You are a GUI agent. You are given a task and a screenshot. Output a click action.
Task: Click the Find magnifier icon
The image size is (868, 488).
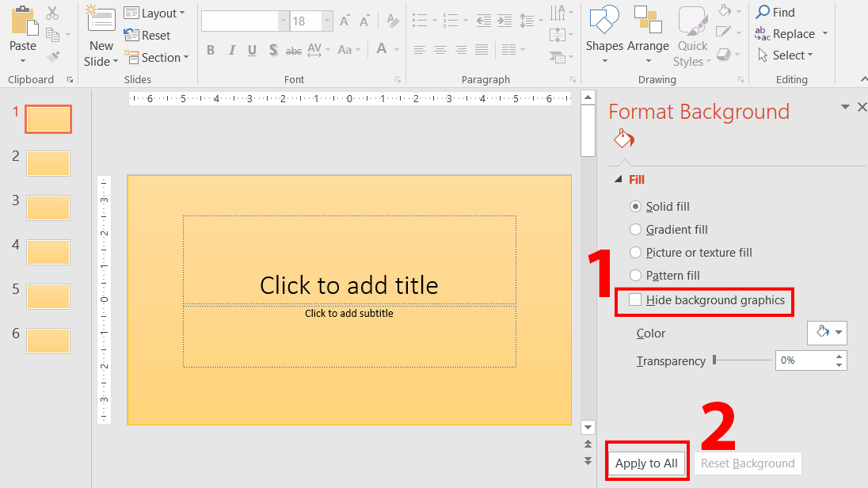[x=763, y=12]
